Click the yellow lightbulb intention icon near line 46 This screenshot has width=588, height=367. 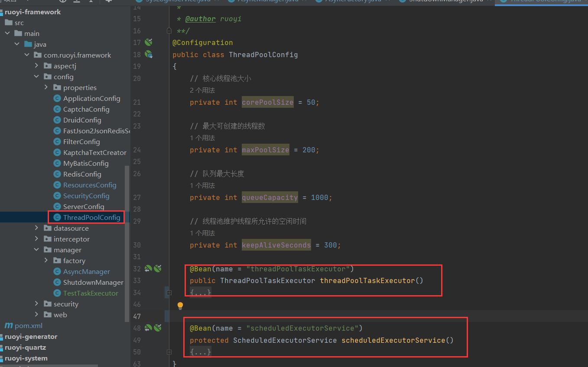[180, 306]
